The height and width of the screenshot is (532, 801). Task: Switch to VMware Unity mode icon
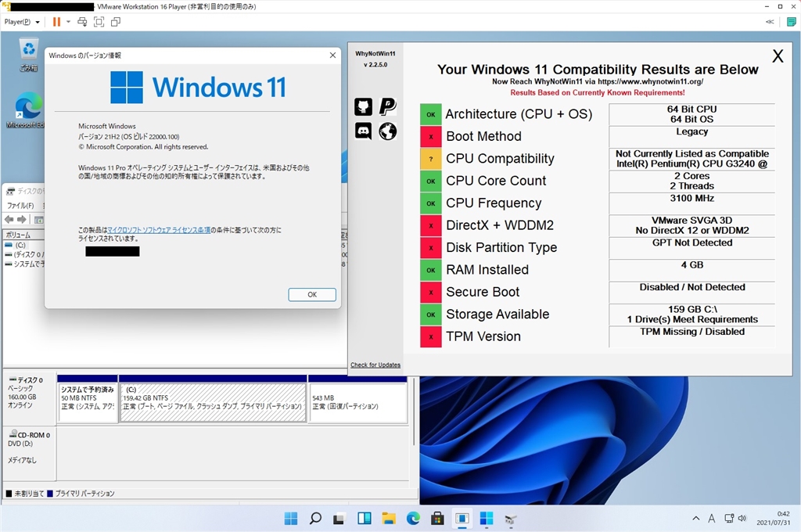[116, 22]
